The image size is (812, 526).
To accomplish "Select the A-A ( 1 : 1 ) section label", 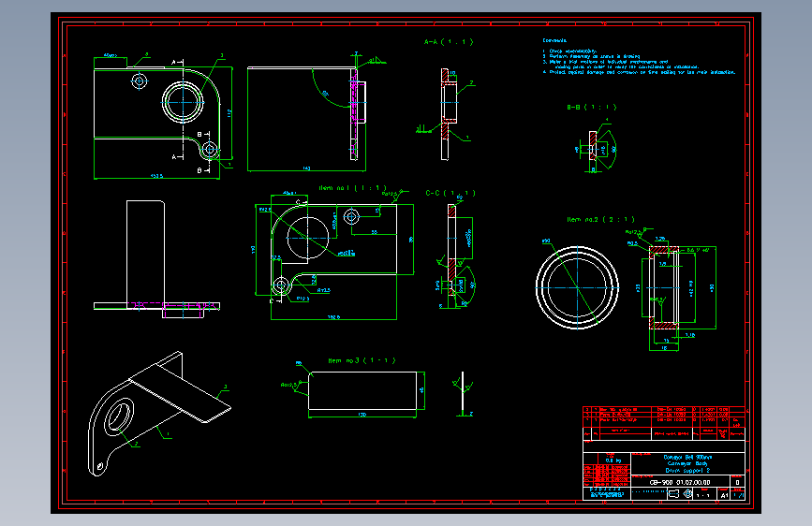I will (449, 42).
